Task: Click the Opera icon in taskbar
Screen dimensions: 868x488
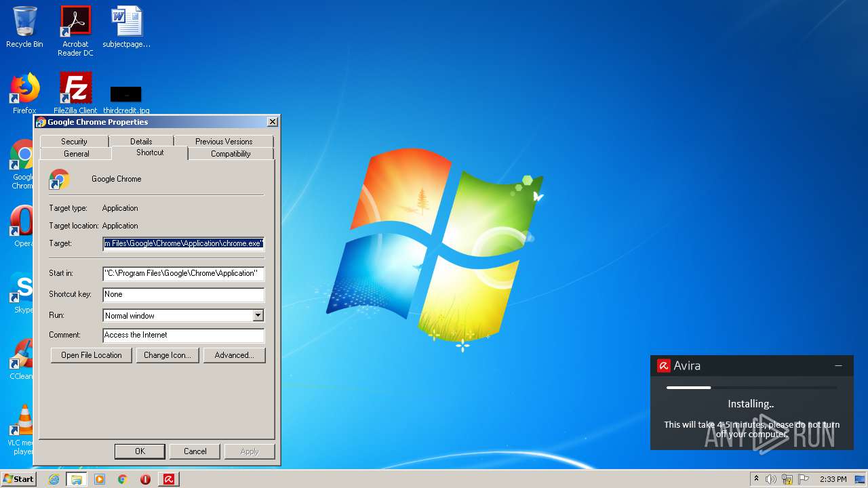Action: click(x=145, y=479)
